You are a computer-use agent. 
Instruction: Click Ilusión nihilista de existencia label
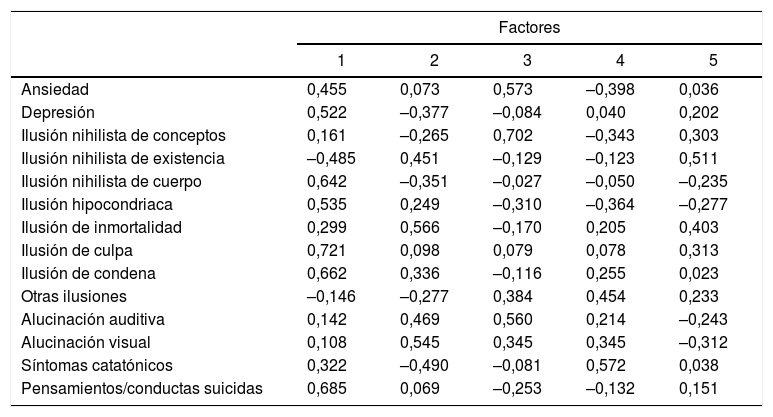pyautogui.click(x=123, y=158)
